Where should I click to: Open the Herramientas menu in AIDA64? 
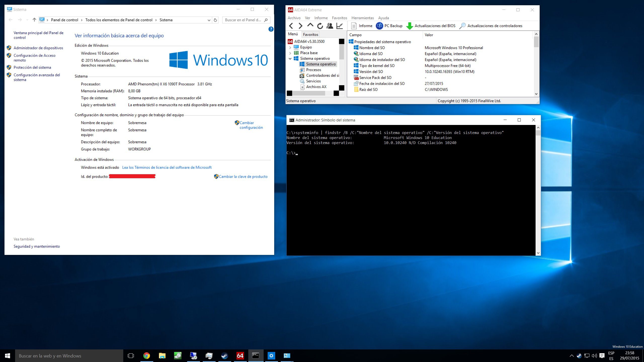click(362, 18)
